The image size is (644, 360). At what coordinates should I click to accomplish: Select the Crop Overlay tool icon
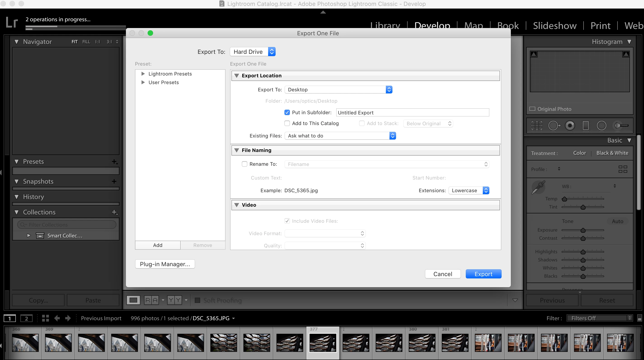[x=537, y=126]
